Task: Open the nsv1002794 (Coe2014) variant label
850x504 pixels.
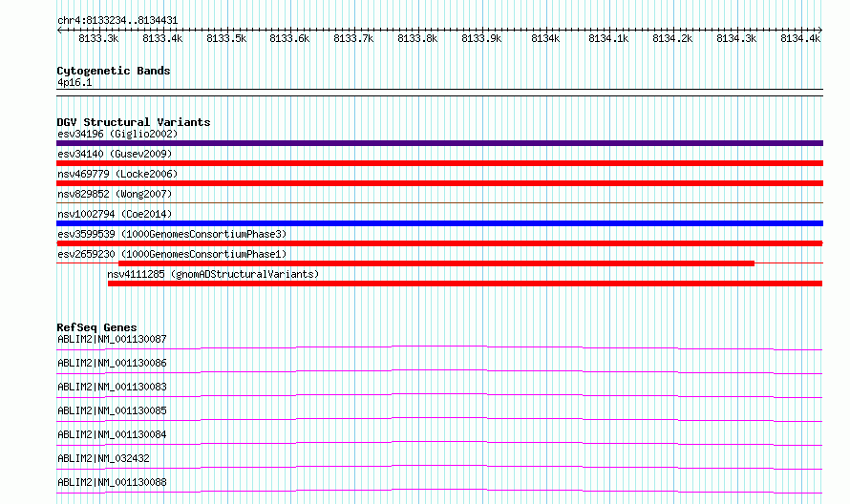Action: (x=115, y=214)
